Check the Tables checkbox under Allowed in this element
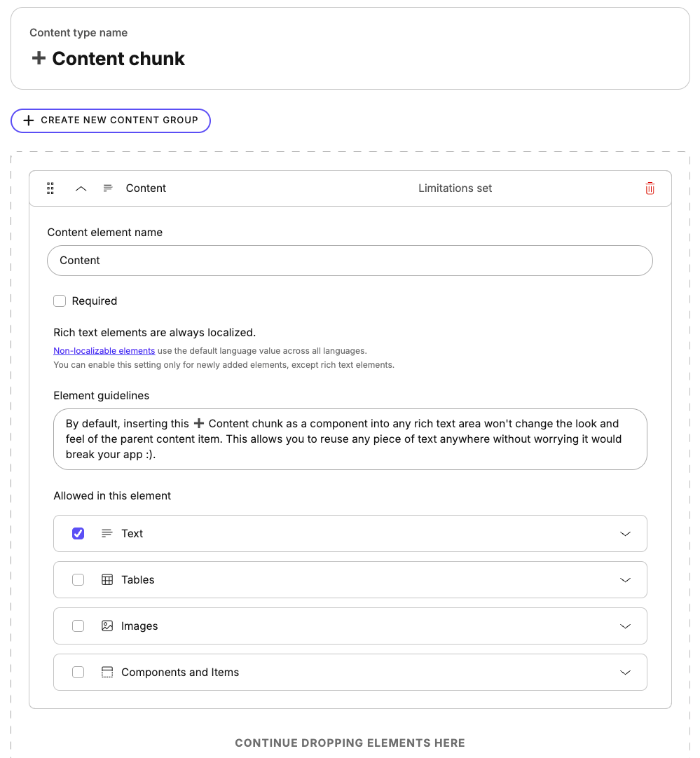700x758 pixels. [78, 579]
